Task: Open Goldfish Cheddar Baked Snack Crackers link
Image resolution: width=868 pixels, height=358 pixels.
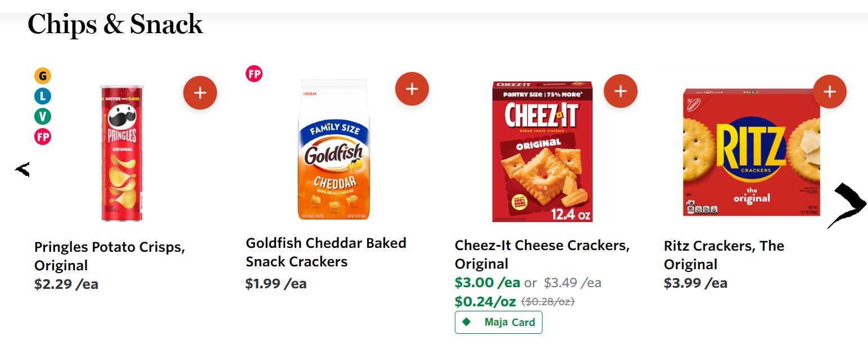Action: coord(326,252)
